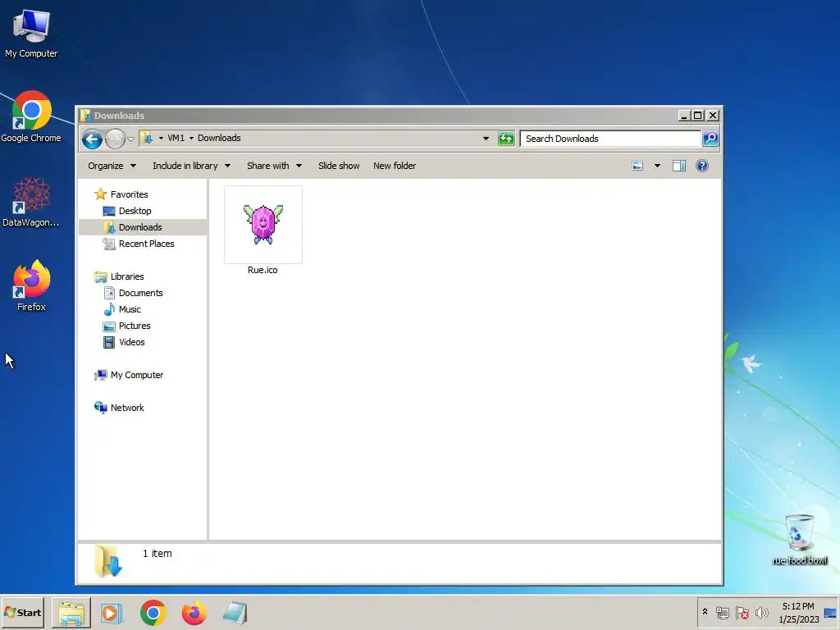The height and width of the screenshot is (630, 840).
Task: Click VM1 in the address path
Action: click(176, 138)
